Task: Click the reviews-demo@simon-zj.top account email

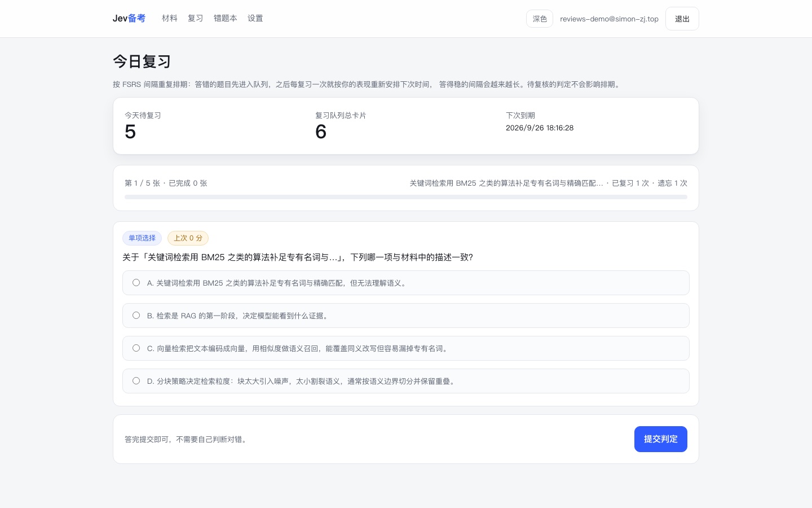Action: [x=609, y=19]
